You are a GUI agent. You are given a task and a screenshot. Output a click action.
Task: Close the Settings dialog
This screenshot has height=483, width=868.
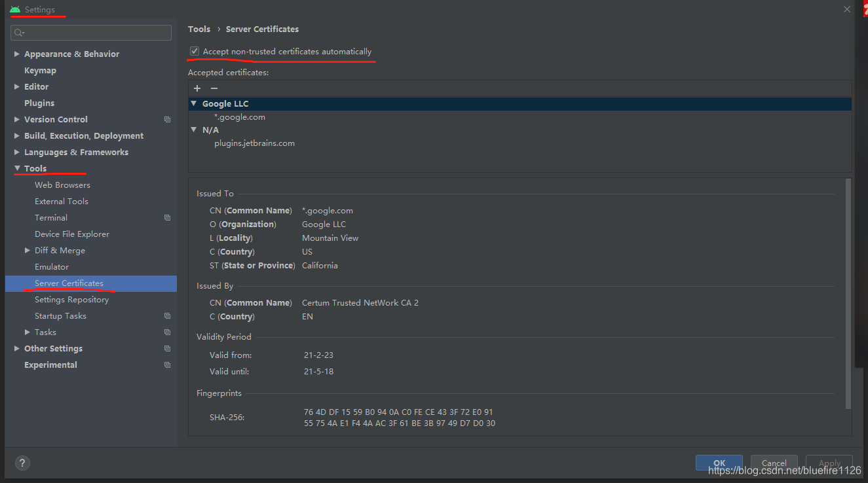coord(847,9)
